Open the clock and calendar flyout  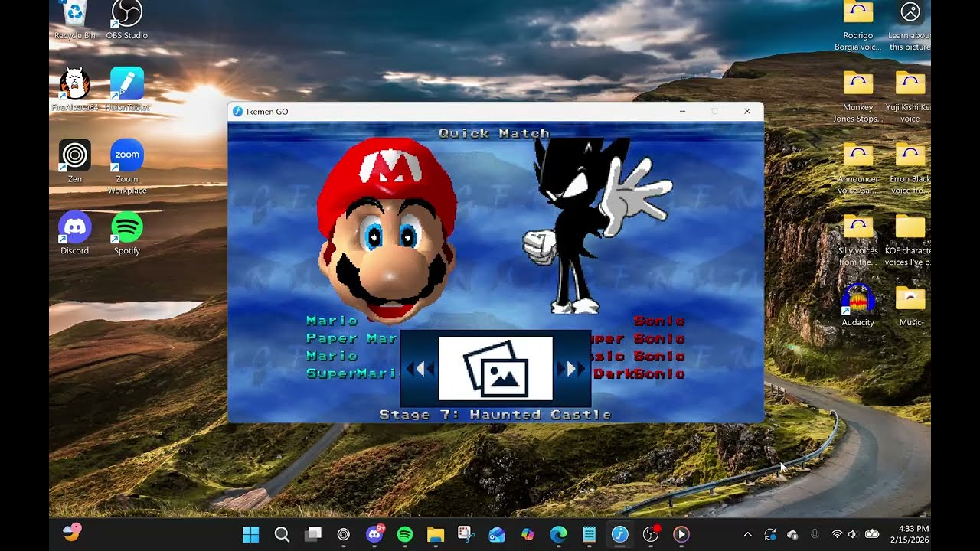[911, 534]
